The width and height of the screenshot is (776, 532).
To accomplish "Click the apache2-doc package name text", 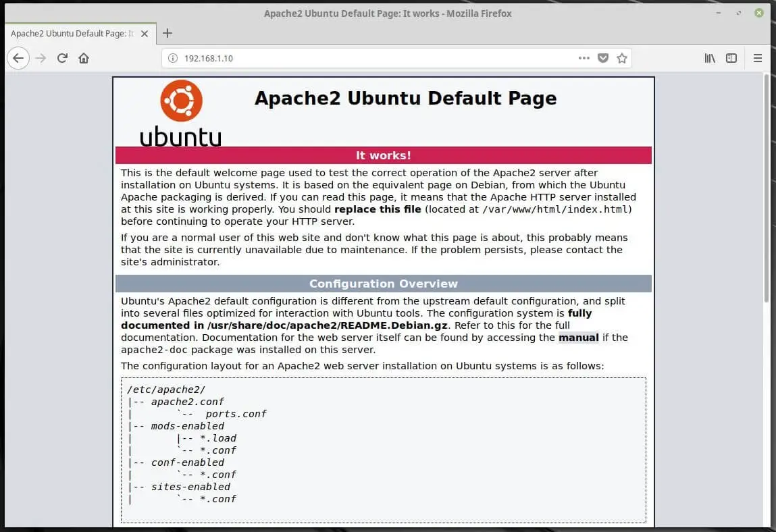I will [155, 350].
